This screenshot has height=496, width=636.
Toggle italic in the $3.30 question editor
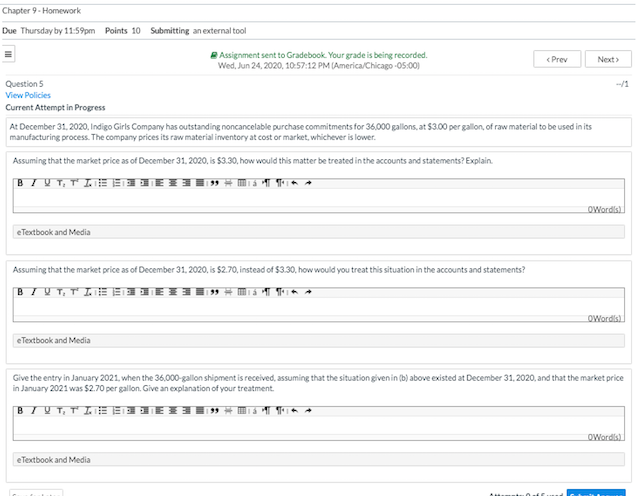tap(34, 183)
